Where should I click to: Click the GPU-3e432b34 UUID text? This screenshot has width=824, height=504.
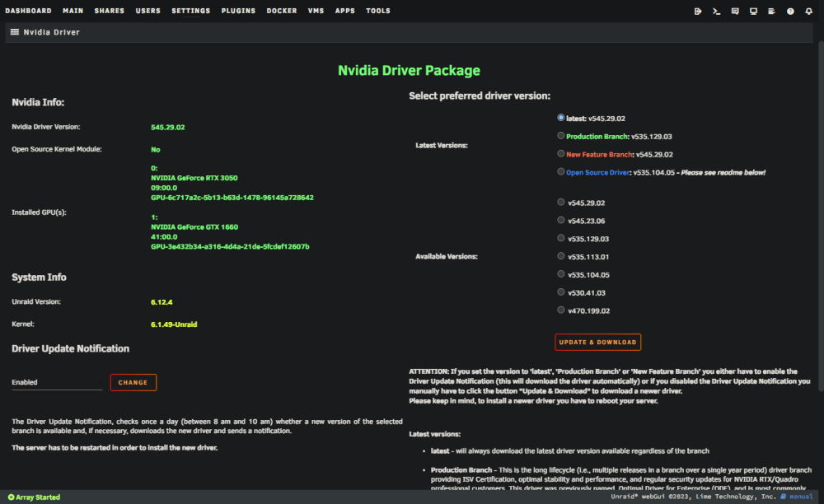click(230, 246)
